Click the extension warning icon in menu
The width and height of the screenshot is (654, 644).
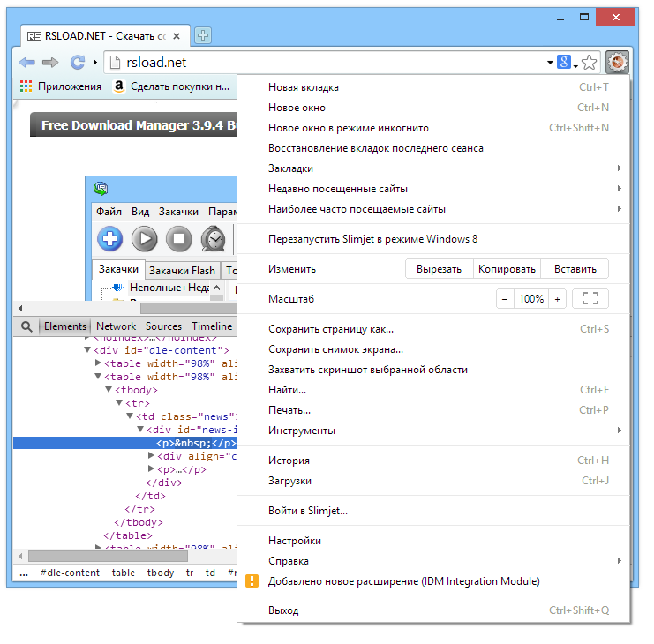(x=252, y=580)
